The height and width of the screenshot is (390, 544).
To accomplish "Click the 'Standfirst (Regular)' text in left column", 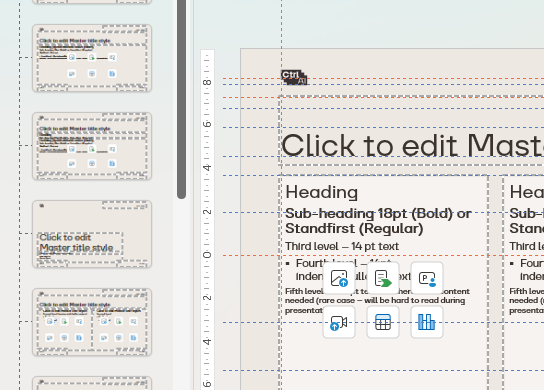I will click(354, 229).
